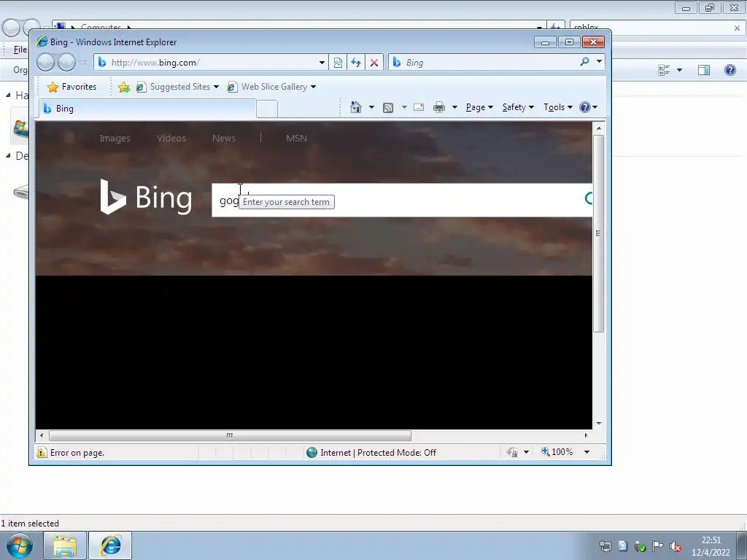Click the privacy report status icon
747x560 pixels.
(513, 452)
